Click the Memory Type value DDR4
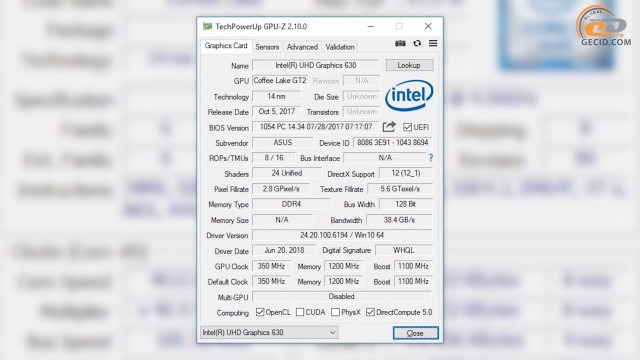Viewport: 640px width, 360px height. coord(291,204)
